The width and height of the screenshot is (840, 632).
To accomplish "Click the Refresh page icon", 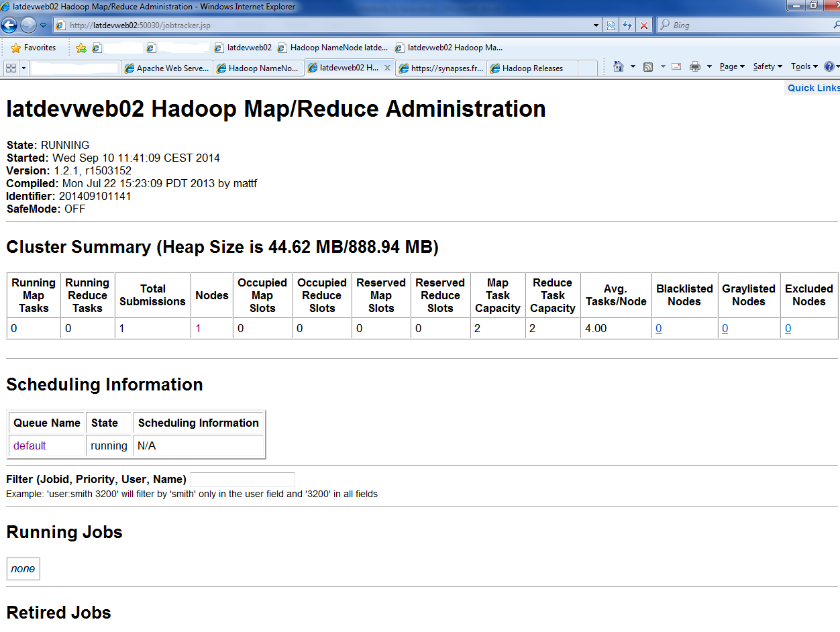I will [627, 25].
